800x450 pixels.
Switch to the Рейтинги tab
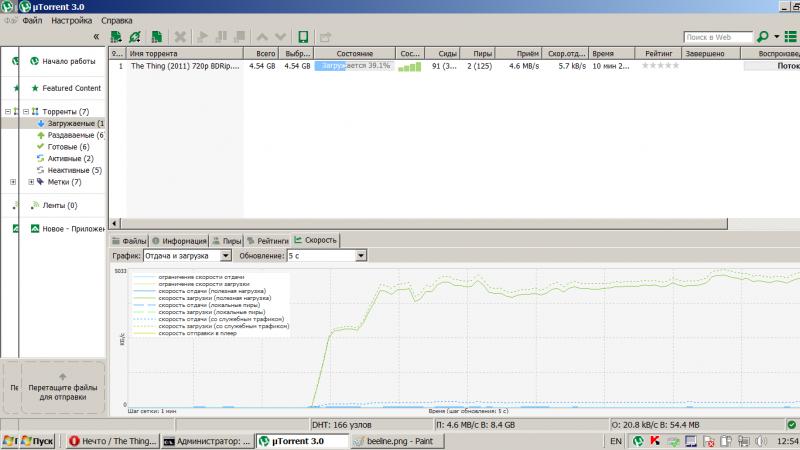268,241
